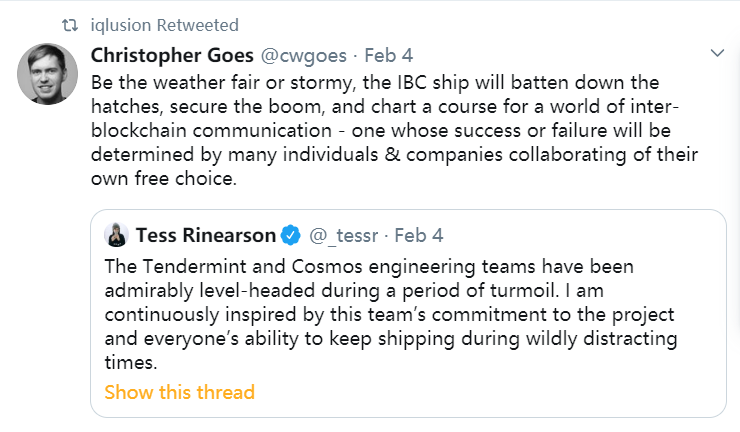The image size is (740, 432).
Task: Click the "keep shipping during wildly distracting" text line
Action: 390,339
